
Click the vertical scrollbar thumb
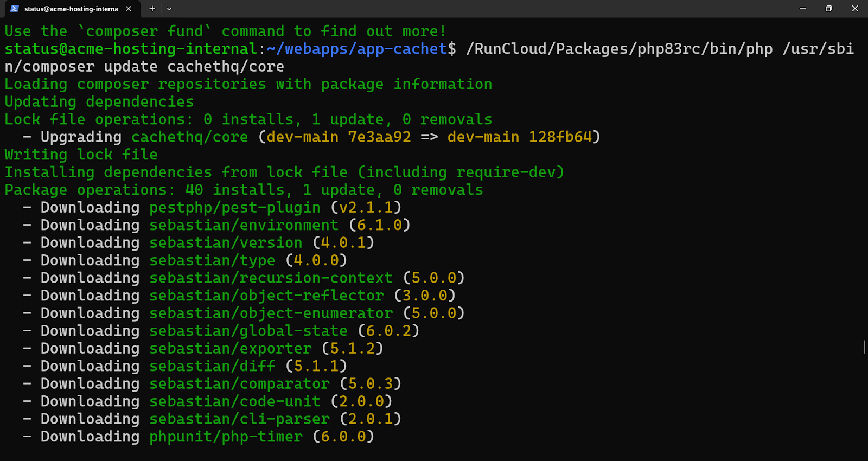point(864,347)
